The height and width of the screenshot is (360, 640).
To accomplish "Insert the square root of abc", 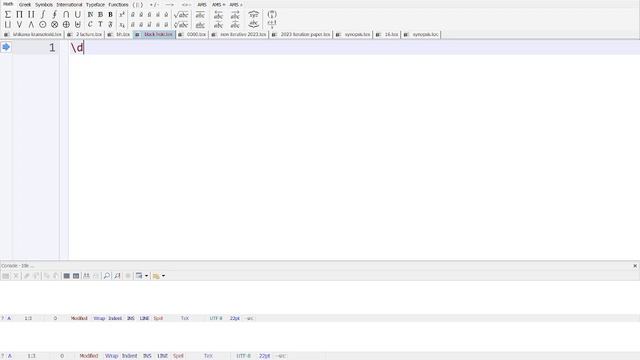I will (181, 15).
